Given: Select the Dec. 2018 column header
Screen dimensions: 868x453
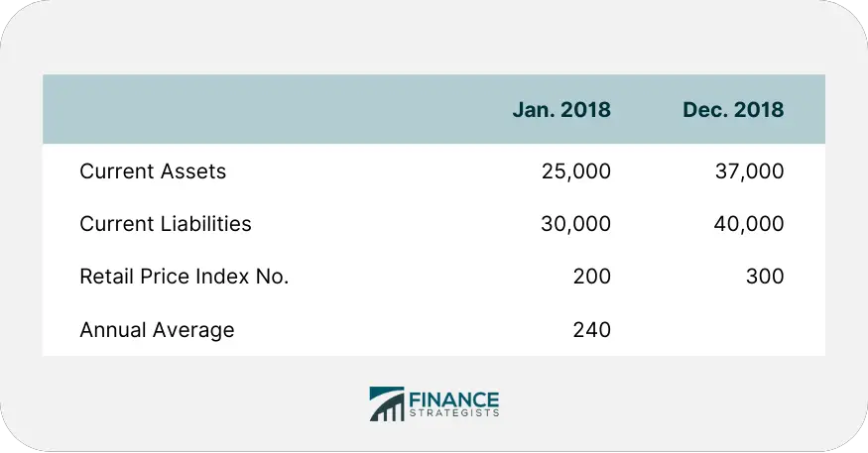Looking at the screenshot, I should click(x=733, y=109).
